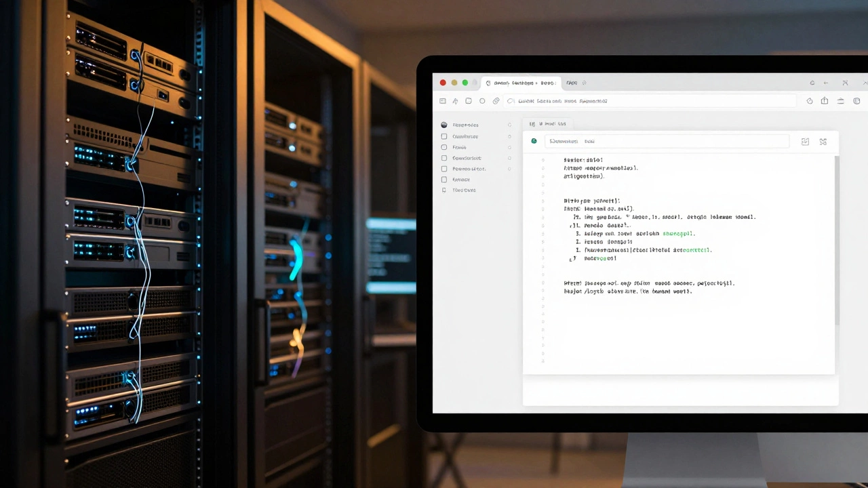Image resolution: width=868 pixels, height=488 pixels.
Task: Open the image insert icon above the code panel
Action: tap(805, 142)
